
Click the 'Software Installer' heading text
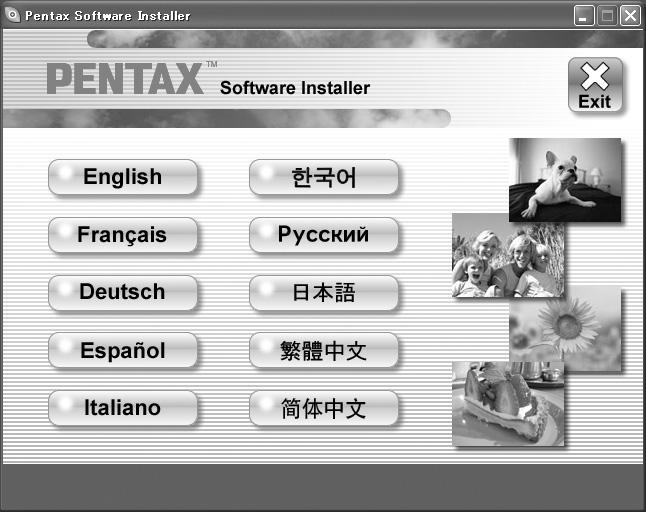click(x=295, y=88)
